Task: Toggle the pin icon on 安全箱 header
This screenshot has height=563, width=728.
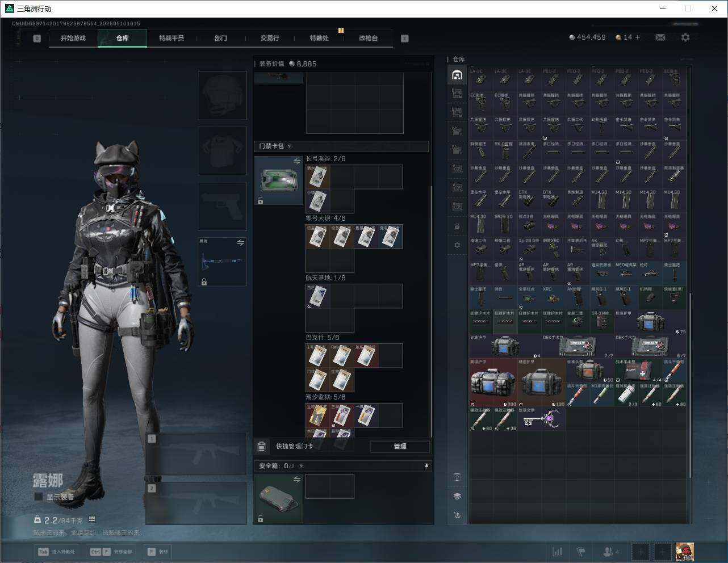Action: [x=426, y=466]
